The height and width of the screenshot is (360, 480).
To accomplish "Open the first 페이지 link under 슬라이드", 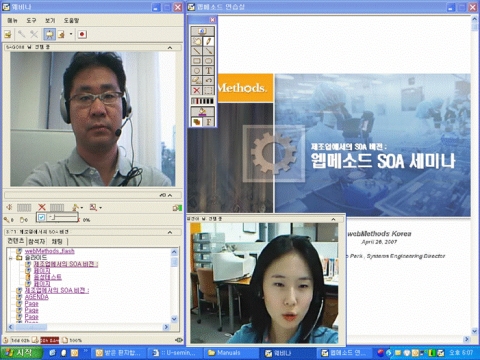I will pos(42,271).
